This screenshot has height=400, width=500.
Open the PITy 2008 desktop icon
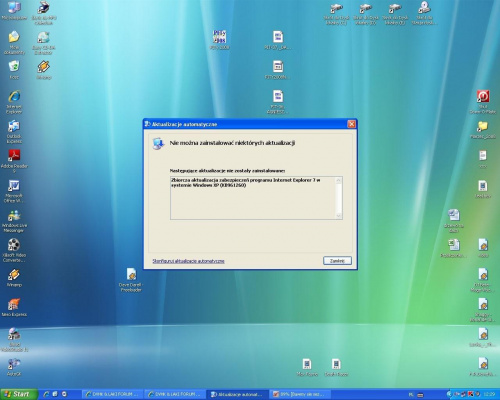(219, 40)
